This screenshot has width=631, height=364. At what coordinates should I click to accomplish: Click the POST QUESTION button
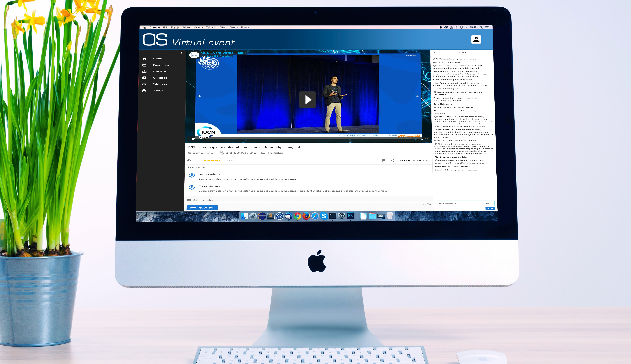(202, 208)
